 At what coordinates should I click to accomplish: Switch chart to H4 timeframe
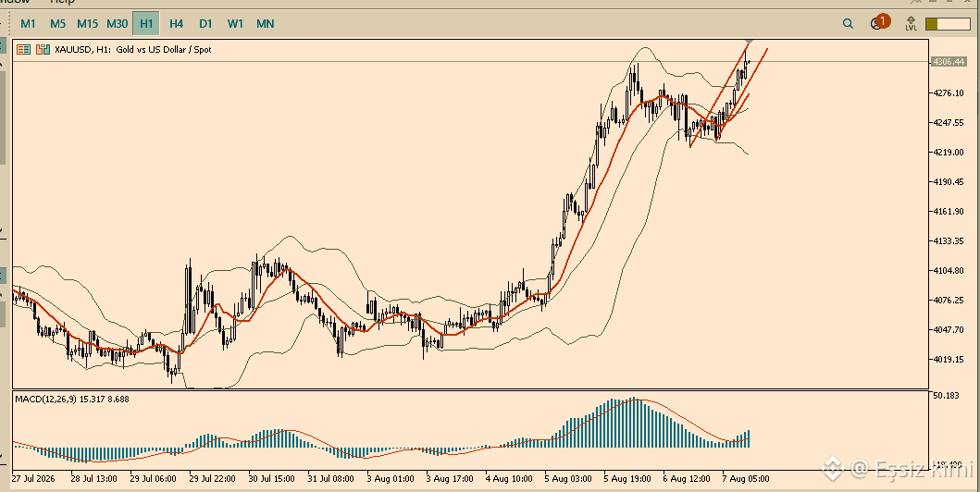pos(176,24)
